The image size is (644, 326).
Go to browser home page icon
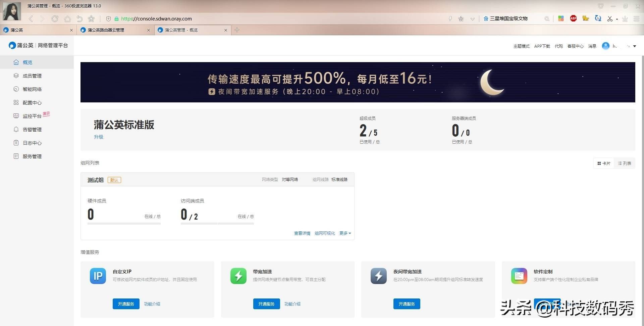pos(67,19)
